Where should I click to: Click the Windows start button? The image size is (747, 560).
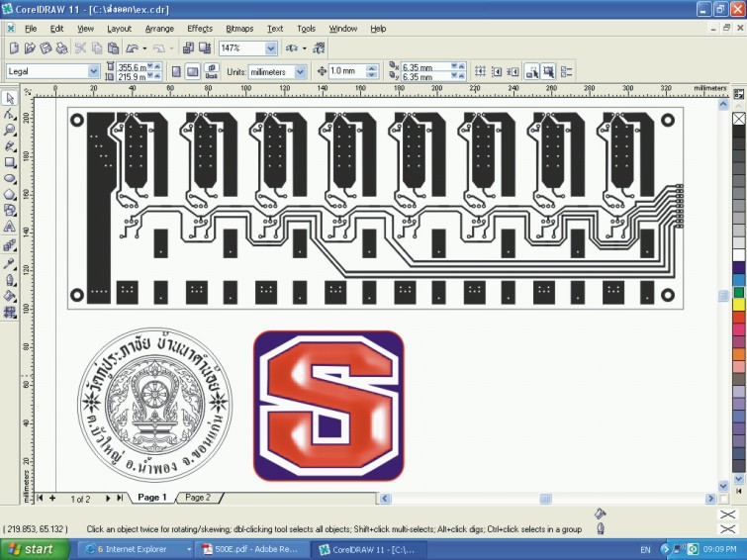click(x=35, y=549)
